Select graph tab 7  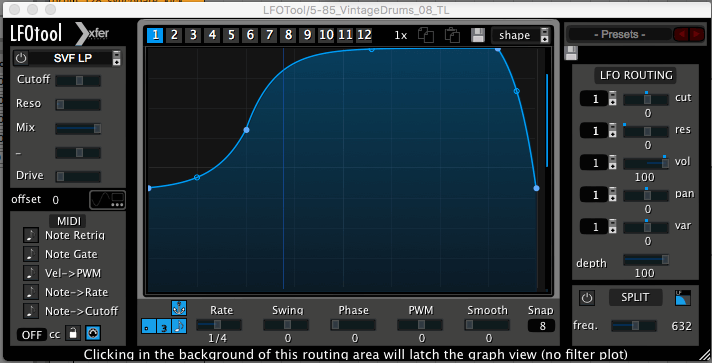tap(269, 35)
